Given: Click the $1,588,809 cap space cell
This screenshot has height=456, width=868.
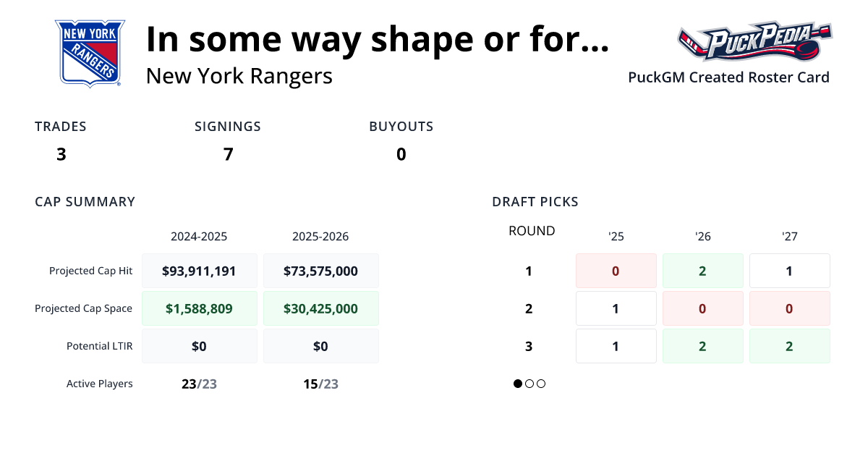Looking at the screenshot, I should pyautogui.click(x=199, y=308).
